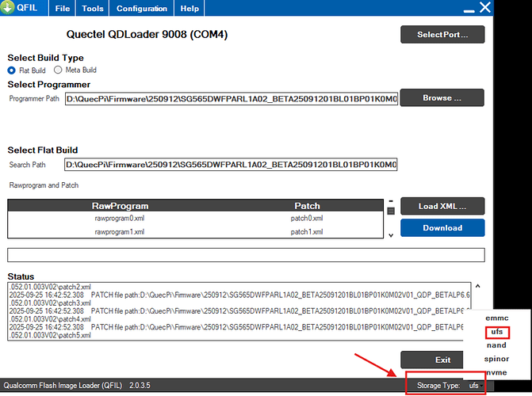Click the Patch column header
Screen dimensions: 532x396
307,206
